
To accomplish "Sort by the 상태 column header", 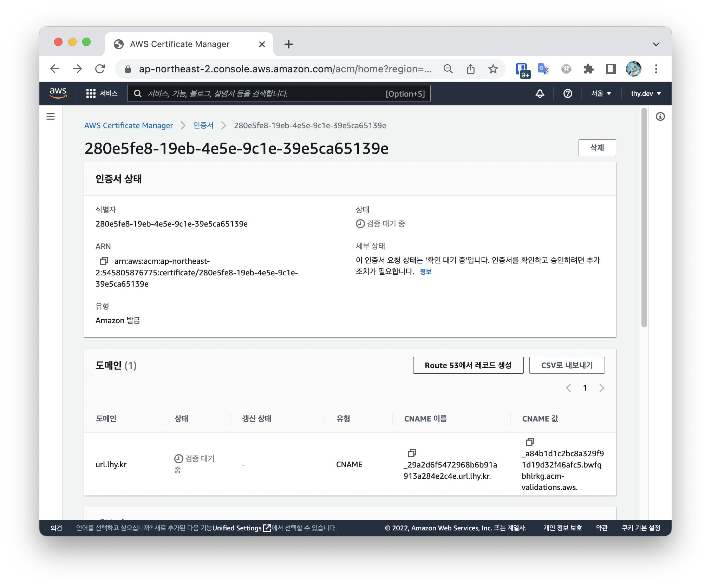I will click(182, 419).
